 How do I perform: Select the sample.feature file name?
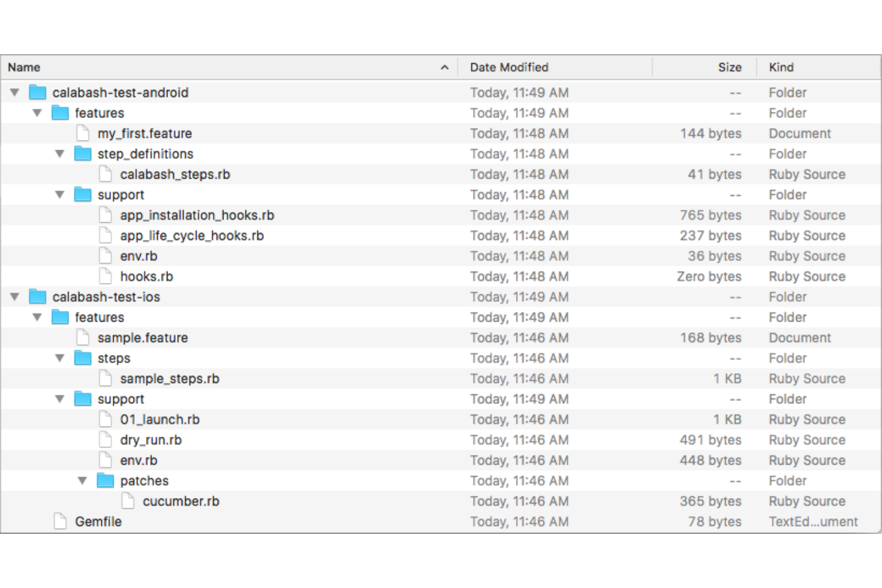pyautogui.click(x=143, y=338)
